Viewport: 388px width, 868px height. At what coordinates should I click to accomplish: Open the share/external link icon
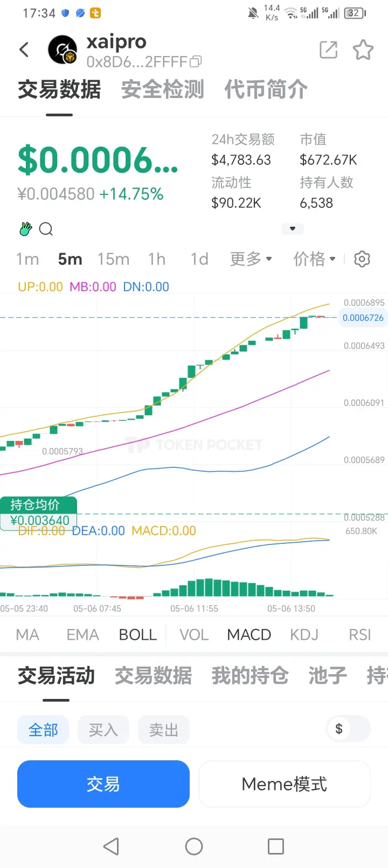(328, 50)
